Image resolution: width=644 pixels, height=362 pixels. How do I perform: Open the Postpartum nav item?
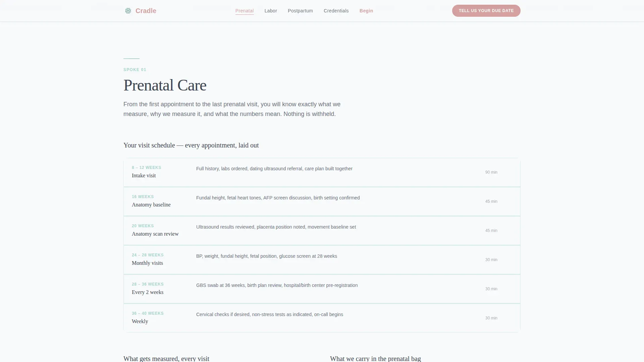pyautogui.click(x=300, y=11)
